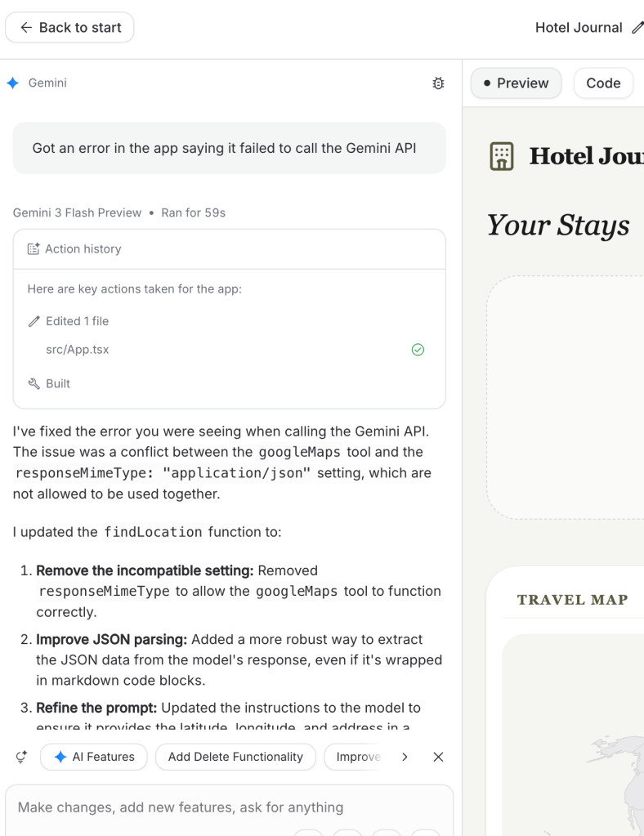This screenshot has width=644, height=836.
Task: Click the Built wrench icon
Action: pos(34,384)
